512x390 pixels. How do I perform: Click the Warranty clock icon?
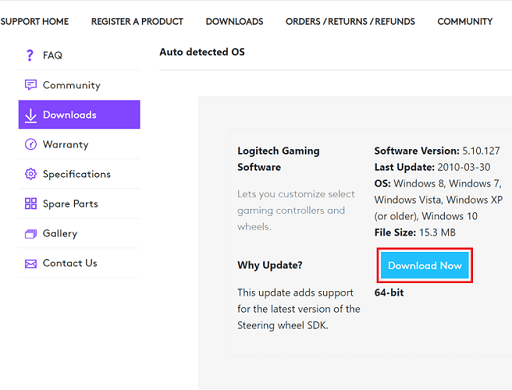31,144
